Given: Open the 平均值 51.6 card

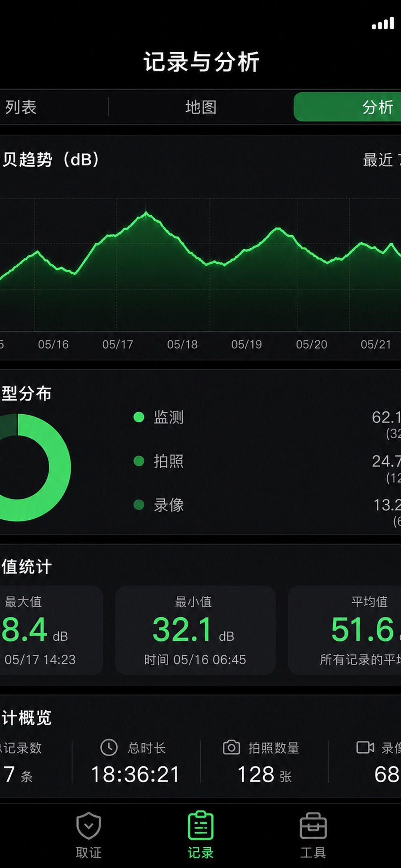Looking at the screenshot, I should click(345, 630).
